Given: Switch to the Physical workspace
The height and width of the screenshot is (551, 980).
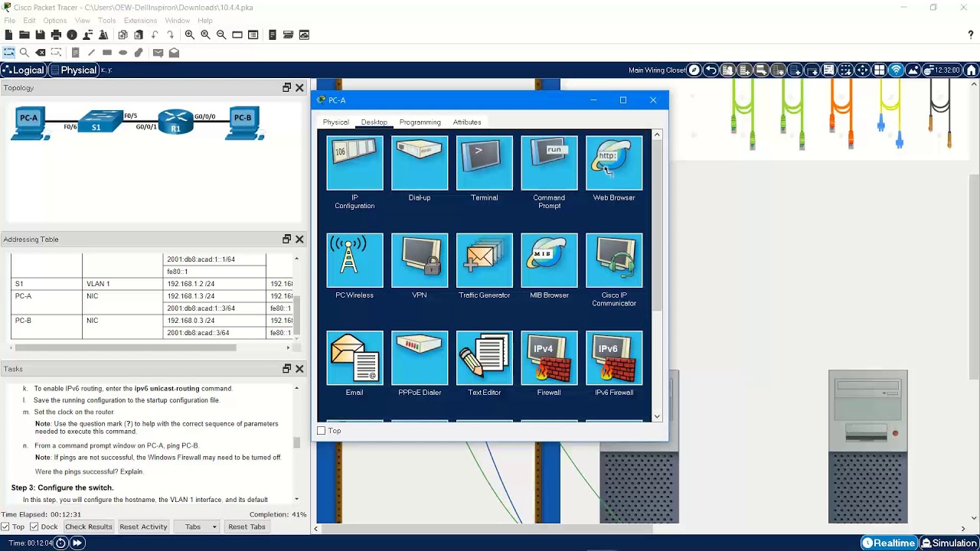Looking at the screenshot, I should [73, 70].
